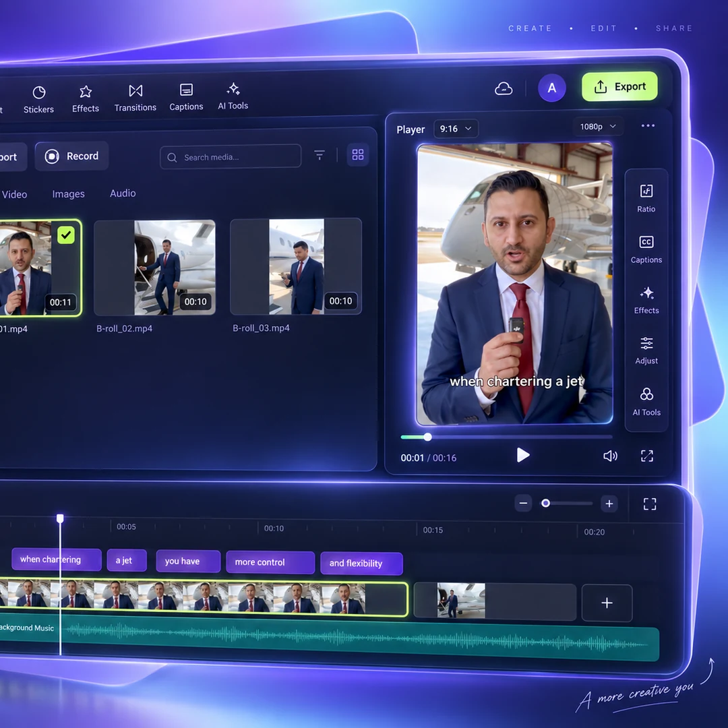Click the Record button
The image size is (728, 728).
[x=72, y=156]
